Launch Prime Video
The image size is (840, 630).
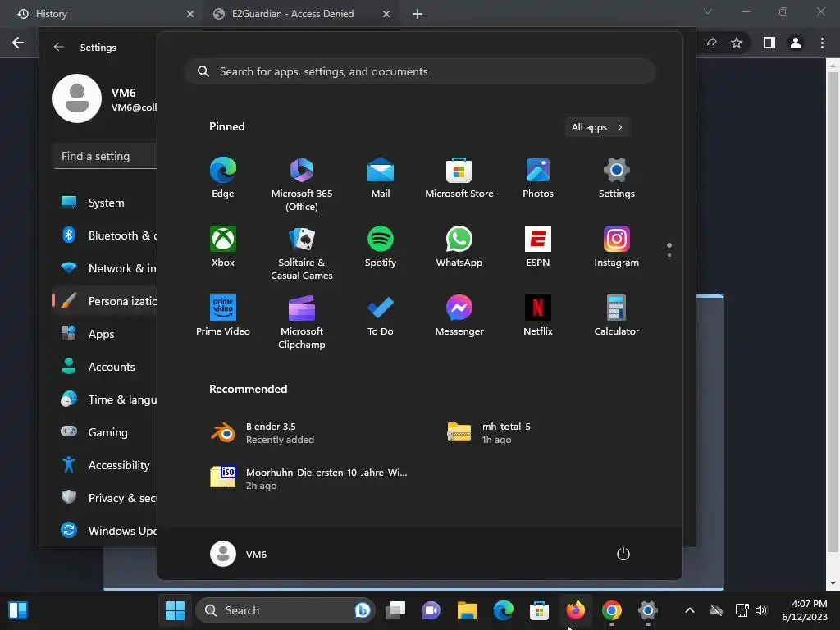(x=223, y=316)
